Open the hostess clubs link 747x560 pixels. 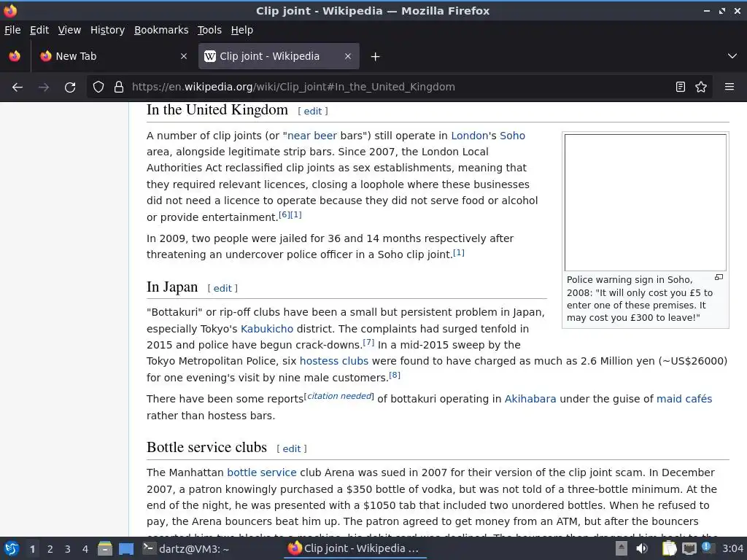click(334, 361)
